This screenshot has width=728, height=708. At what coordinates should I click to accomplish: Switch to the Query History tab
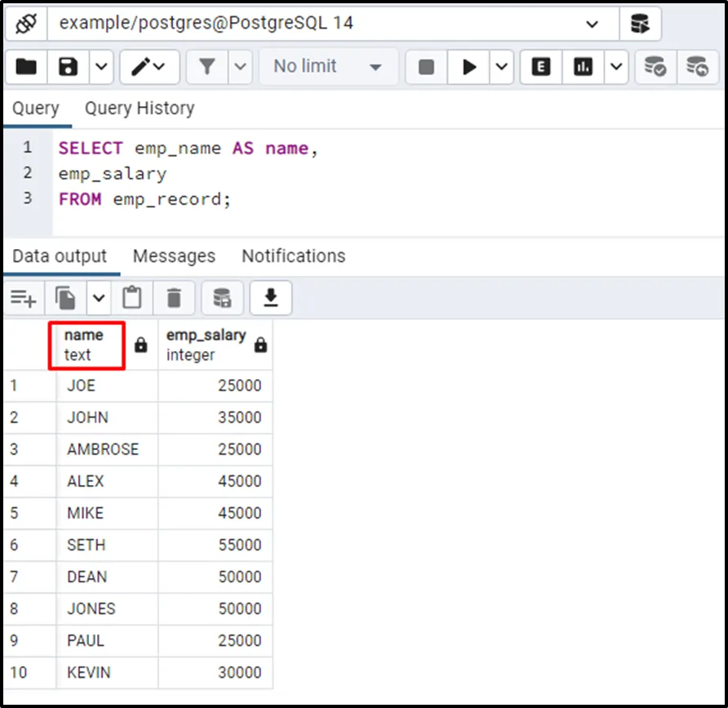(x=140, y=109)
